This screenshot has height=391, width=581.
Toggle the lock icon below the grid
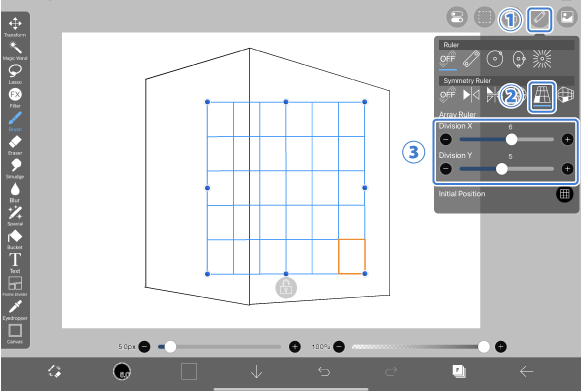(x=286, y=287)
